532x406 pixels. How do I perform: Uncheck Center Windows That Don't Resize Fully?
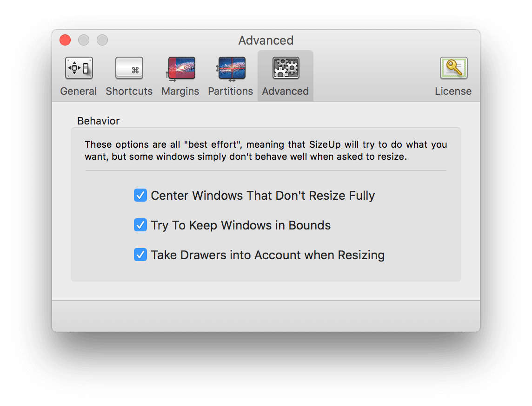click(x=140, y=195)
